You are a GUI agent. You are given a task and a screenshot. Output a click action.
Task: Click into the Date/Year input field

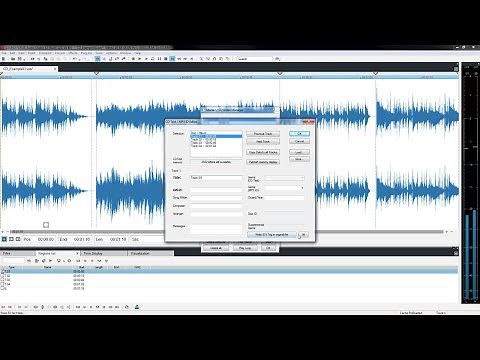tap(285, 198)
